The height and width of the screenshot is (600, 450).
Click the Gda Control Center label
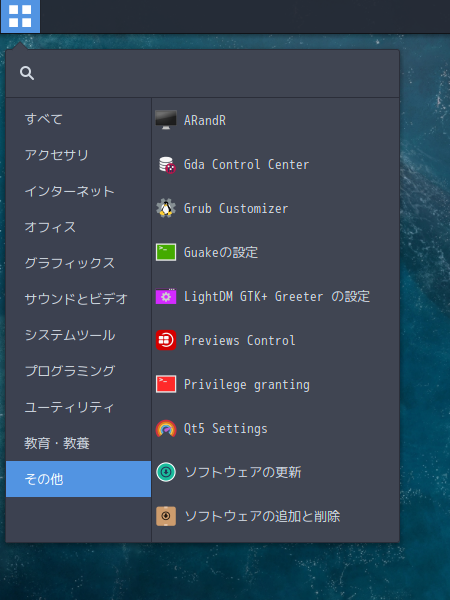[x=246, y=165]
